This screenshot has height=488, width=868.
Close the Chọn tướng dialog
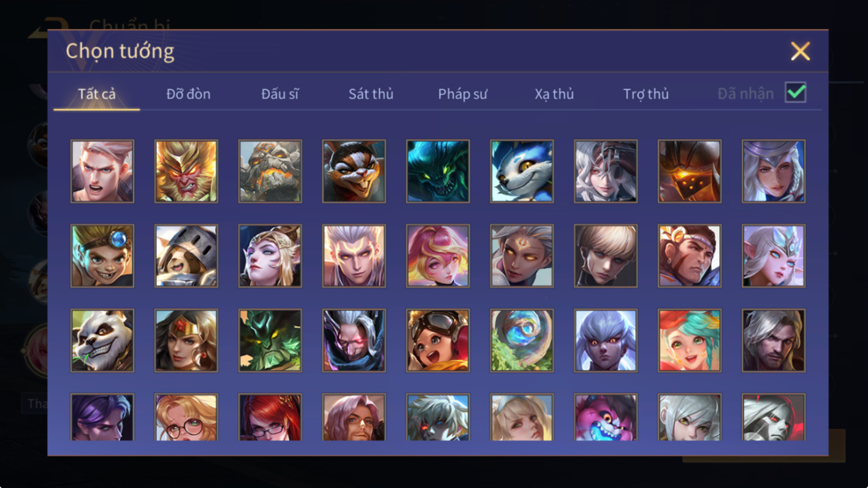tap(800, 51)
